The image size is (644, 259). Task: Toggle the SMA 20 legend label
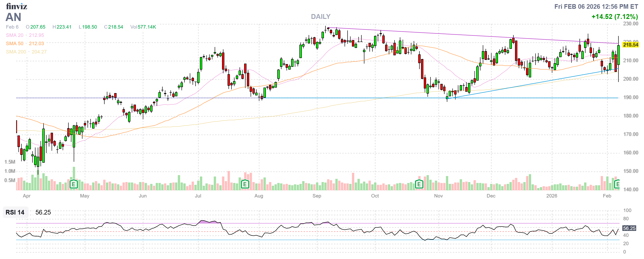(x=15, y=35)
